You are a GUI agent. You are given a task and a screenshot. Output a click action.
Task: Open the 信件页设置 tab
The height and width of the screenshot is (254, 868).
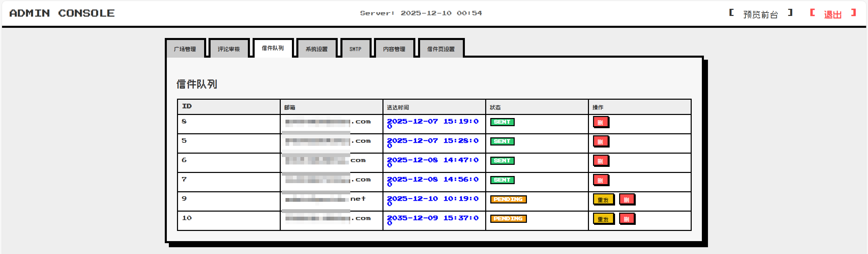(x=441, y=49)
